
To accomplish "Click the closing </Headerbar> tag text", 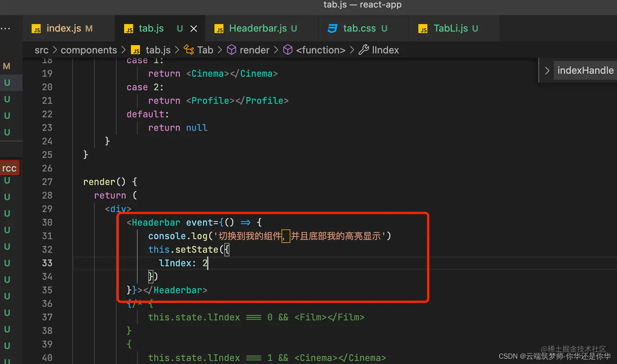I will (175, 290).
